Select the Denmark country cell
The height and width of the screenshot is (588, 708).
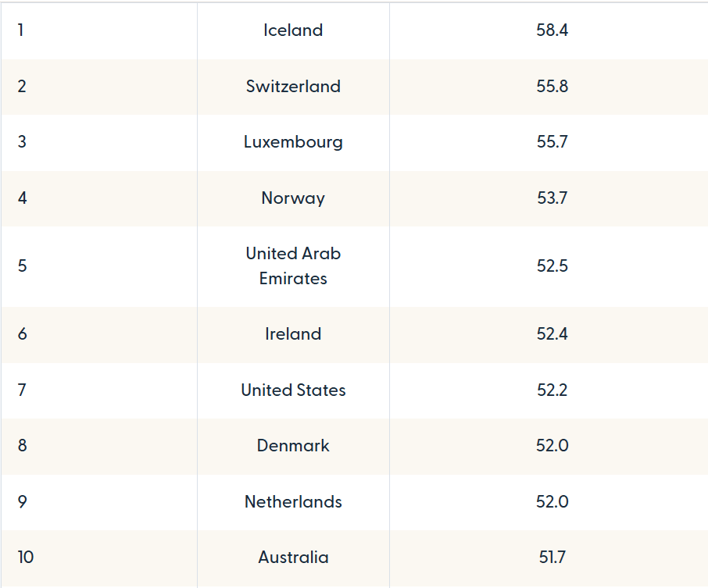(293, 446)
